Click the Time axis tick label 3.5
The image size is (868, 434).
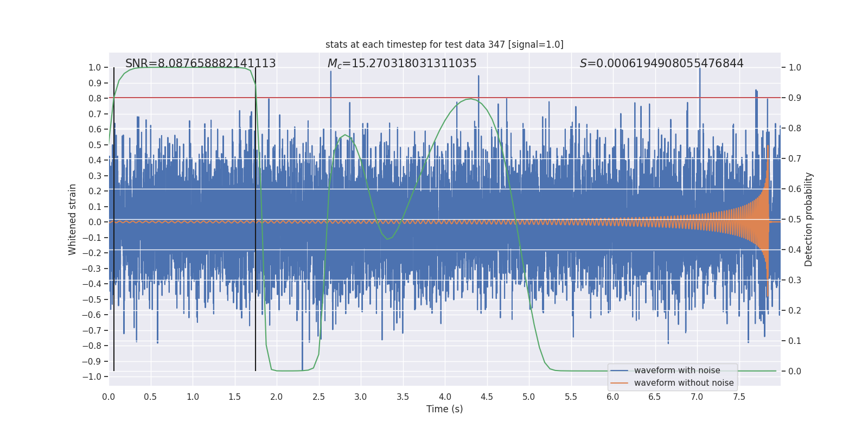(403, 397)
